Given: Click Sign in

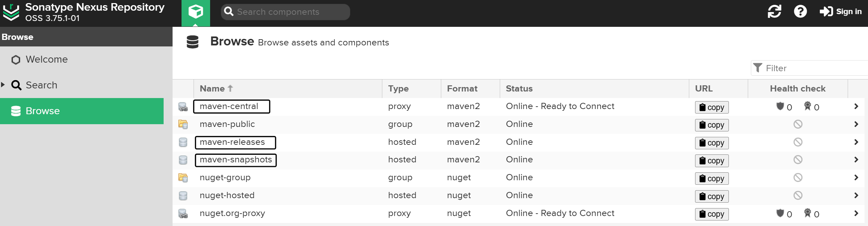Looking at the screenshot, I should [840, 11].
